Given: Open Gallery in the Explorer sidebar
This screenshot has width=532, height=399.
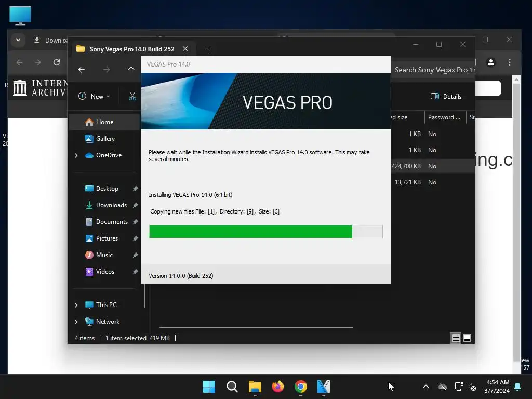Looking at the screenshot, I should point(105,138).
